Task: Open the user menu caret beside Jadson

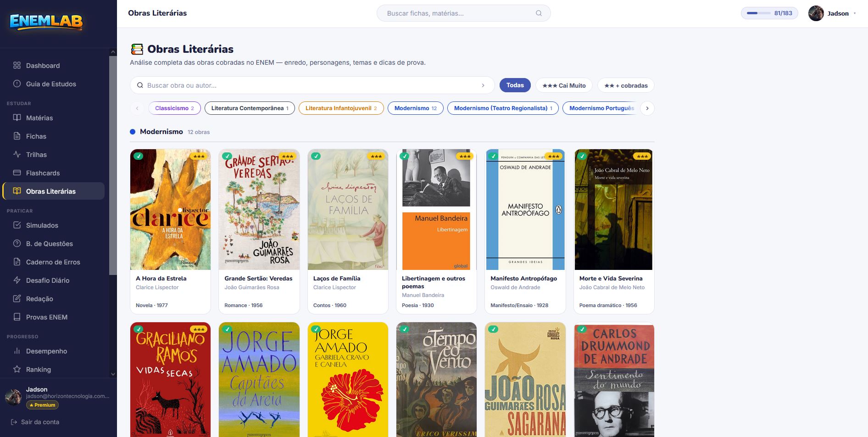Action: point(855,13)
